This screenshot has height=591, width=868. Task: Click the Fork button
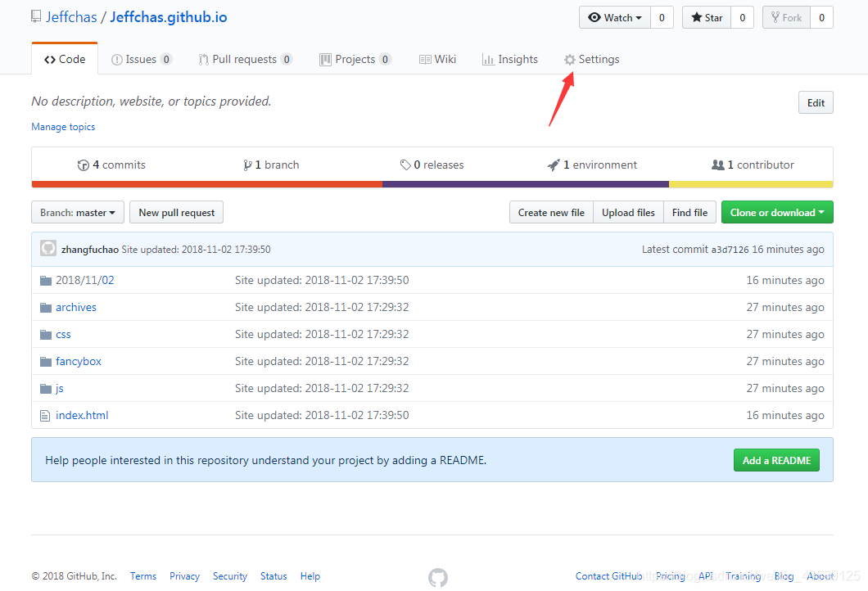coord(787,18)
